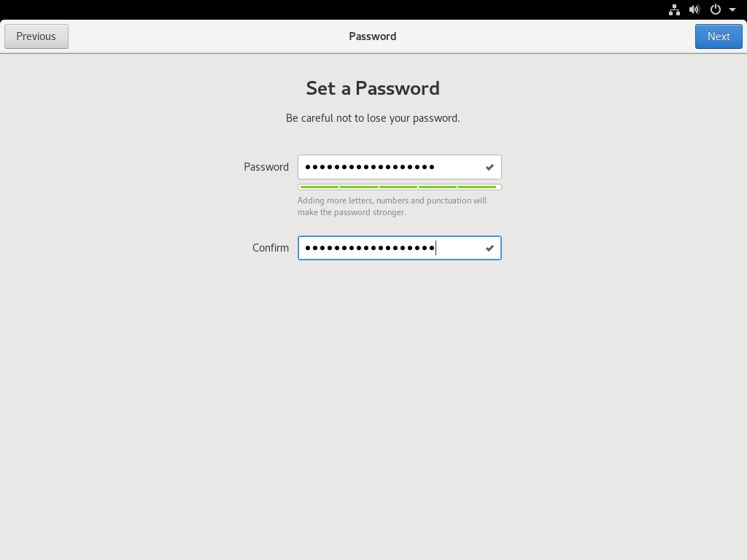Click the Set a Password heading
The height and width of the screenshot is (560, 747).
pyautogui.click(x=373, y=88)
